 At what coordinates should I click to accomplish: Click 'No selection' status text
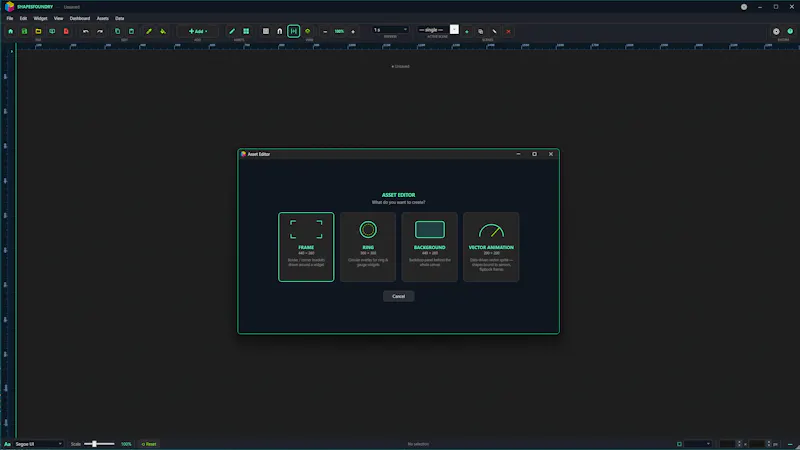pyautogui.click(x=418, y=444)
